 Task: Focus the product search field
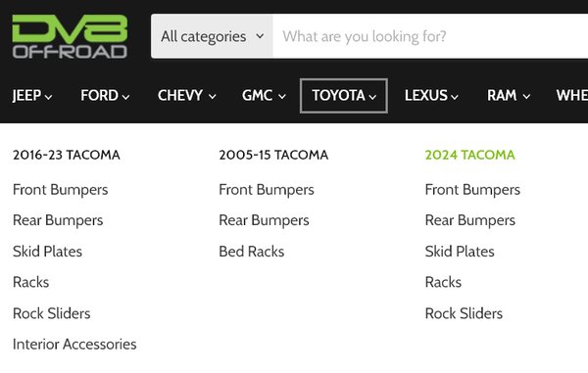coord(430,36)
